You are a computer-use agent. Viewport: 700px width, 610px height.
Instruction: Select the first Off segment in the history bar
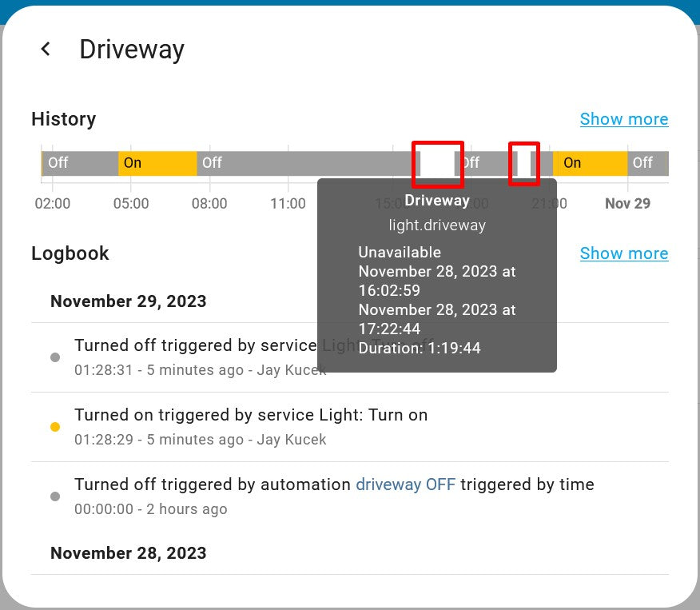[x=80, y=163]
